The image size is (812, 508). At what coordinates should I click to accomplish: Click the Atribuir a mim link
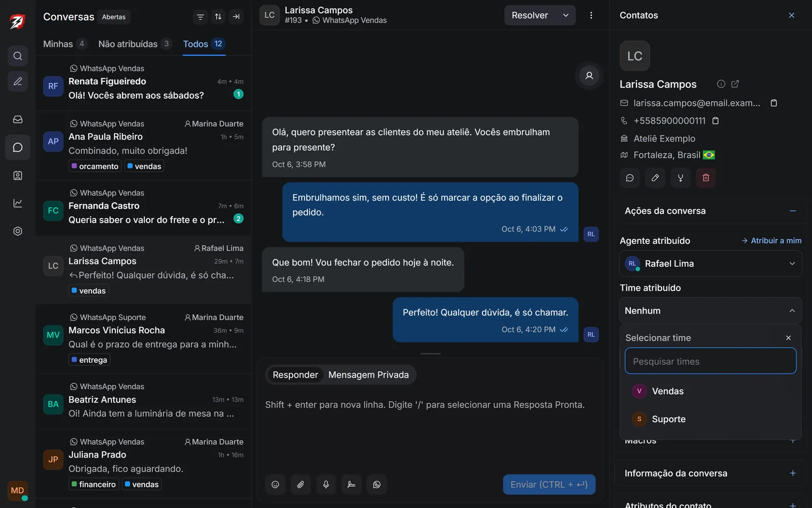tap(771, 241)
